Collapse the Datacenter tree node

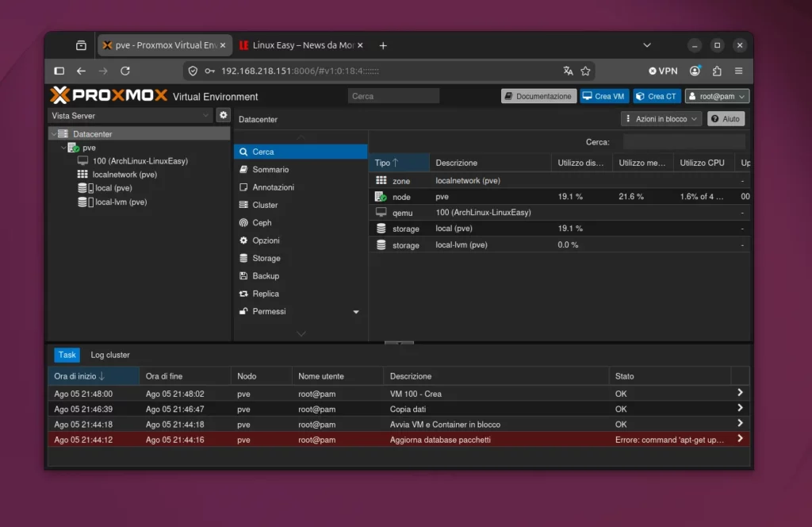coord(54,133)
